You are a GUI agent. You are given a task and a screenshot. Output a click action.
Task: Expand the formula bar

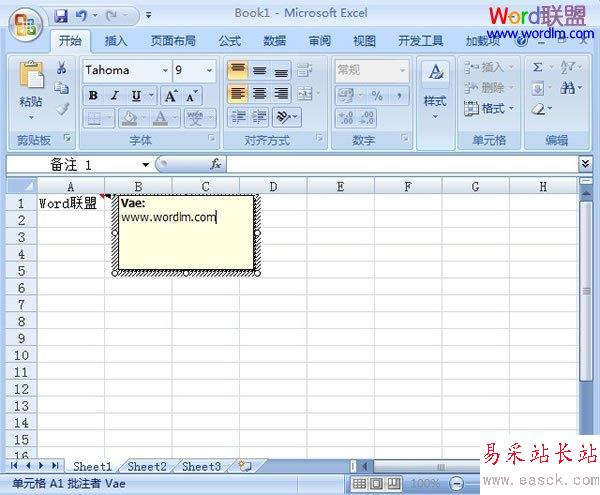[585, 164]
